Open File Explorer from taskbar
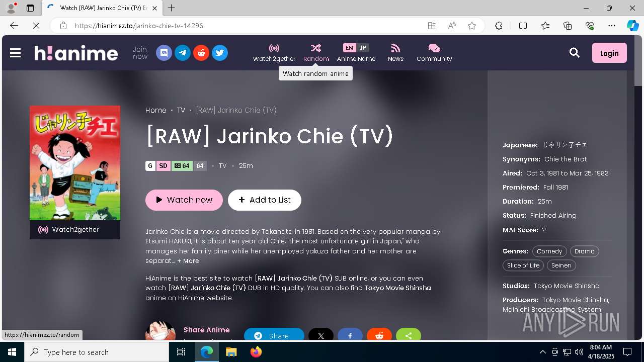The image size is (644, 362). pos(231,352)
